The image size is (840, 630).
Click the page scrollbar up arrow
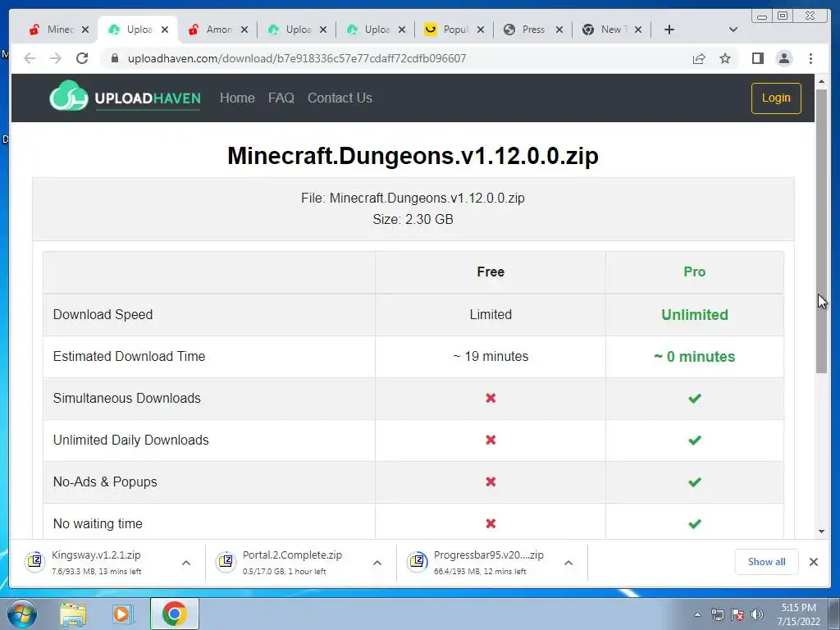pos(821,81)
